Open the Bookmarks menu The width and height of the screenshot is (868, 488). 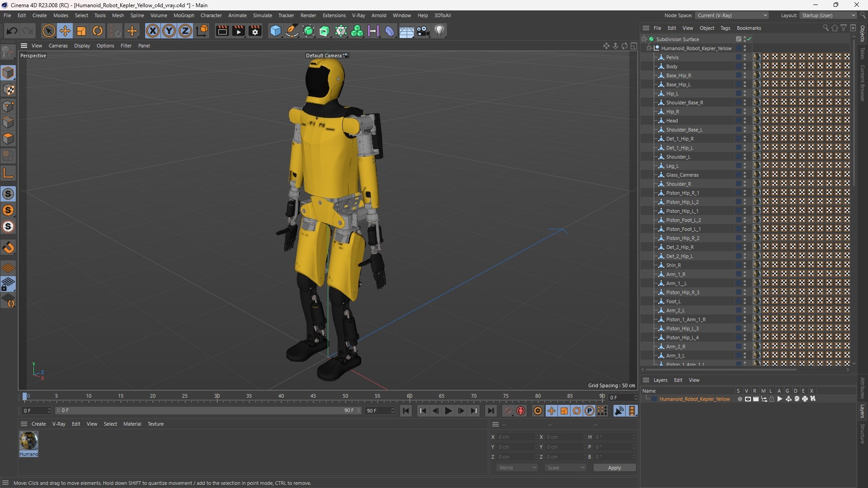[x=749, y=28]
